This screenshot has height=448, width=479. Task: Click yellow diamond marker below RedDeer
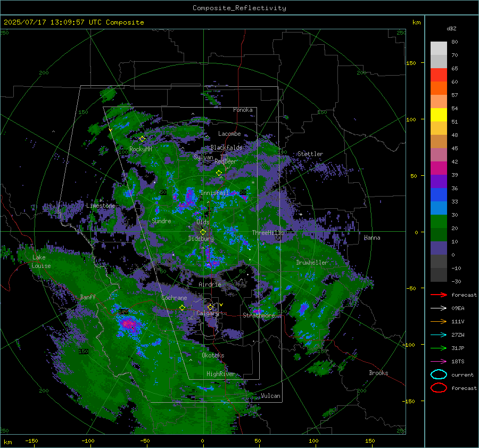click(219, 173)
